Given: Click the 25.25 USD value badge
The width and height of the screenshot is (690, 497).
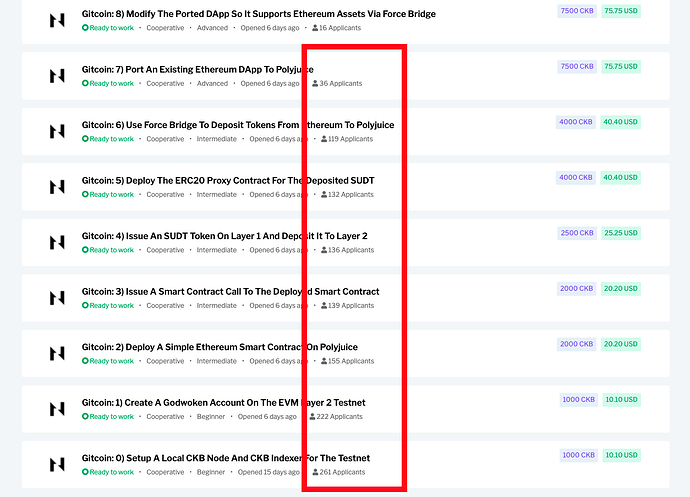Looking at the screenshot, I should pyautogui.click(x=621, y=233).
